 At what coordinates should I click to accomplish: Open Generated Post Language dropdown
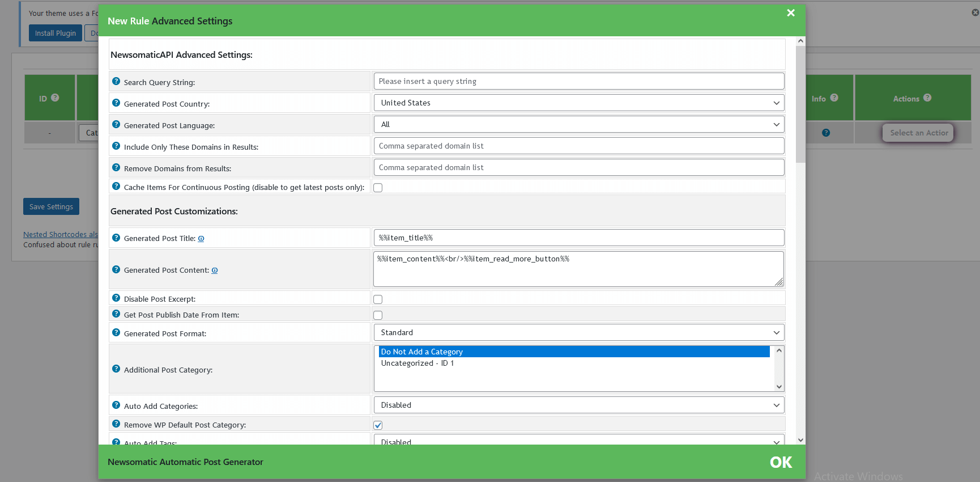(x=579, y=124)
